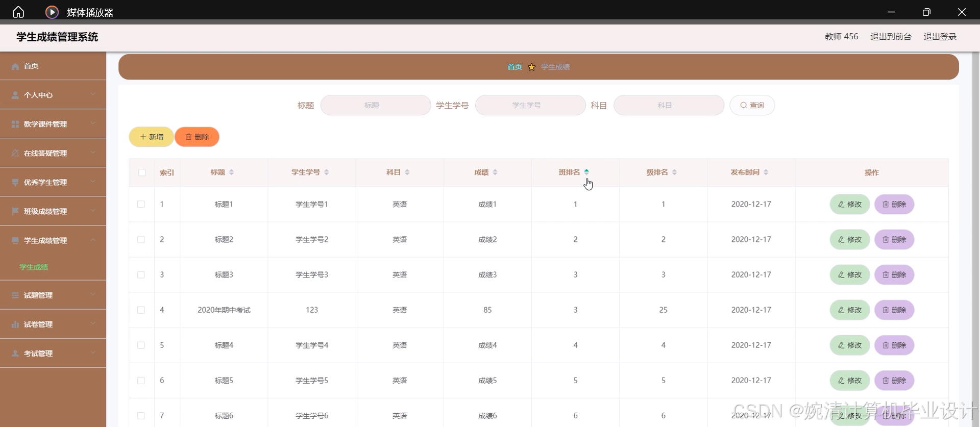Sort by 级排名 column arrows
Image resolution: width=980 pixels, height=427 pixels.
(x=674, y=172)
